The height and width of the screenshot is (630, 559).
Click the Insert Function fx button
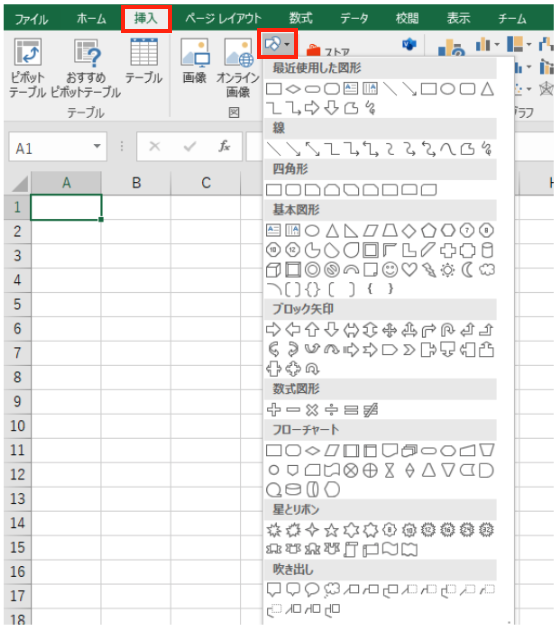pos(224,146)
